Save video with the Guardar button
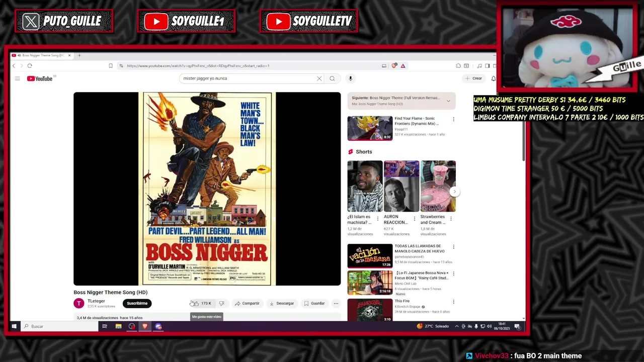644x362 pixels. pos(314,303)
